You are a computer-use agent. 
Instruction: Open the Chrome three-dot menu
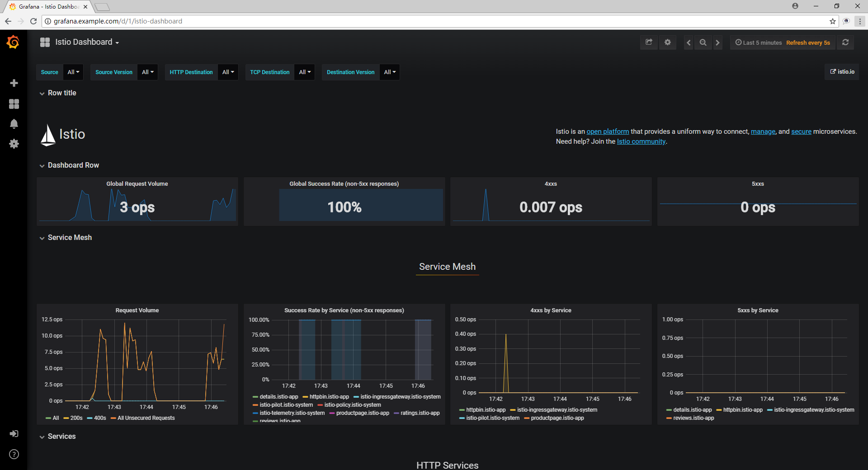pos(860,21)
